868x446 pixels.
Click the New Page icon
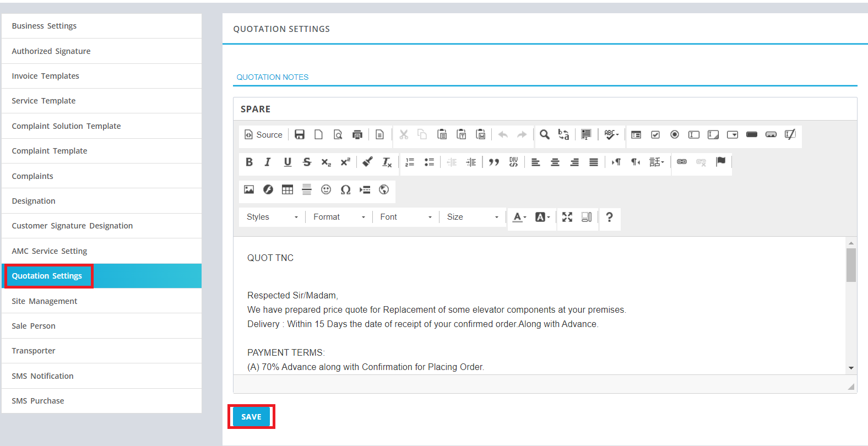[x=318, y=134]
